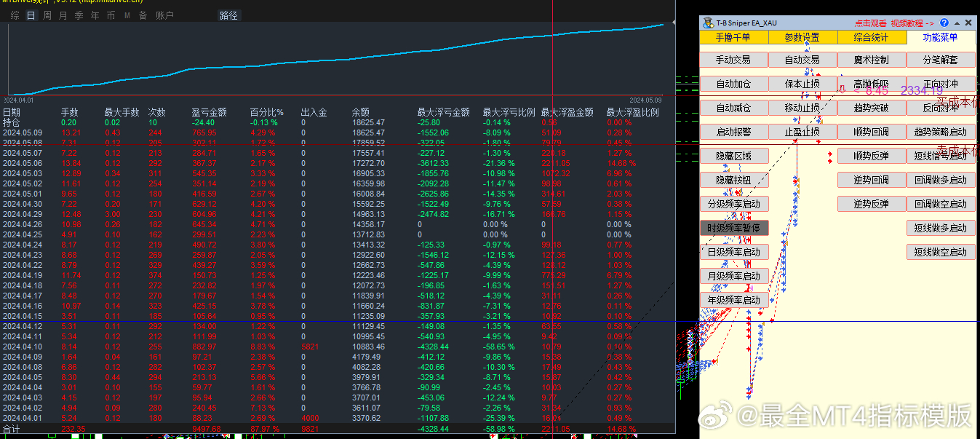Start 短线做空启动 short-term short strategy

pyautogui.click(x=940, y=252)
